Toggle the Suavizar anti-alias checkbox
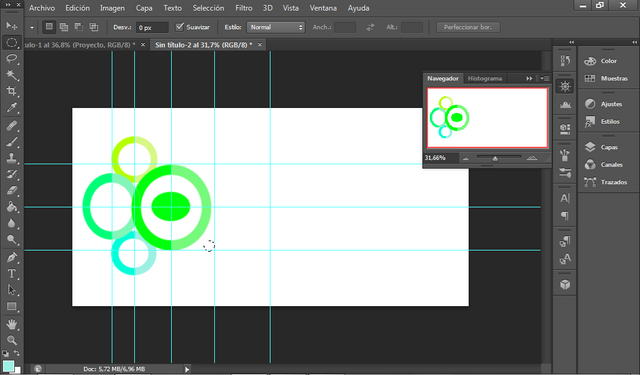 point(180,27)
